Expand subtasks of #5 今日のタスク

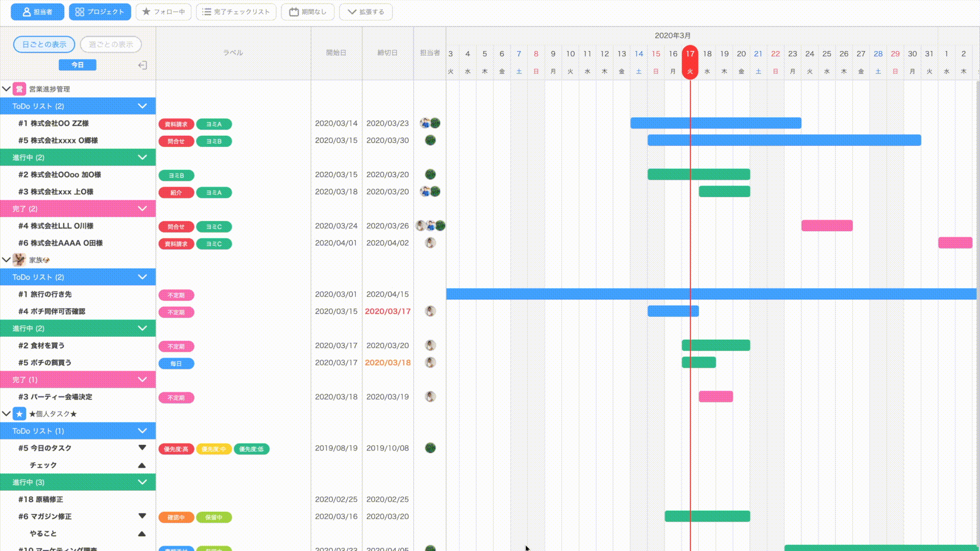pos(142,447)
